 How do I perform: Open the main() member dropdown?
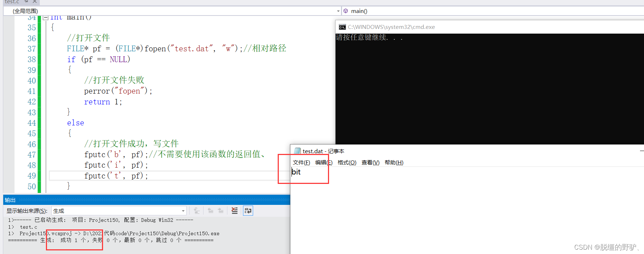[x=493, y=11]
